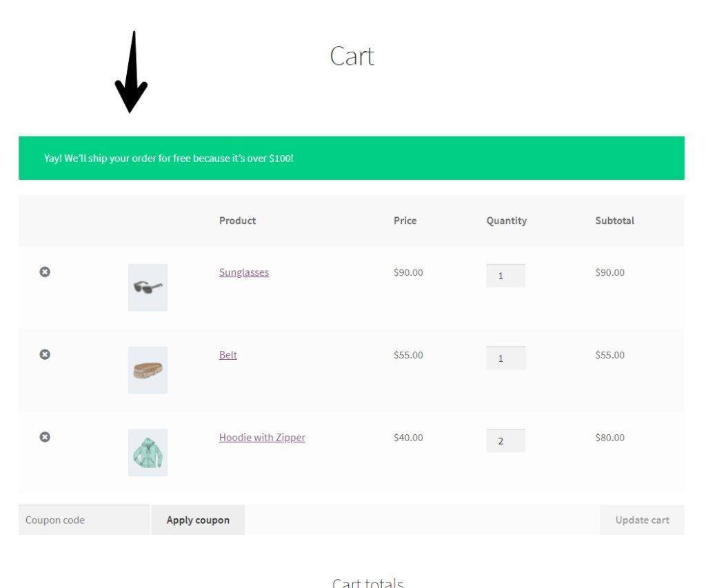Click the Product column header

tap(237, 221)
